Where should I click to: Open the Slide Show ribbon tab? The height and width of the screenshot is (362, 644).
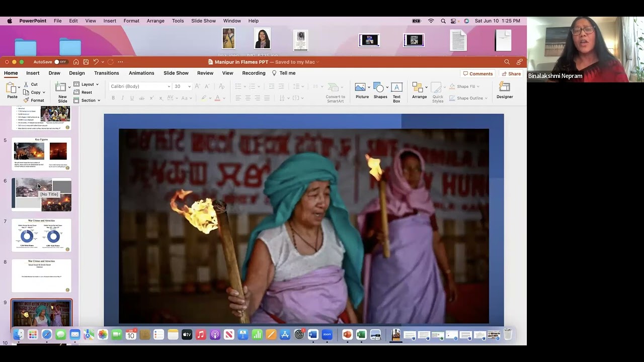point(176,73)
